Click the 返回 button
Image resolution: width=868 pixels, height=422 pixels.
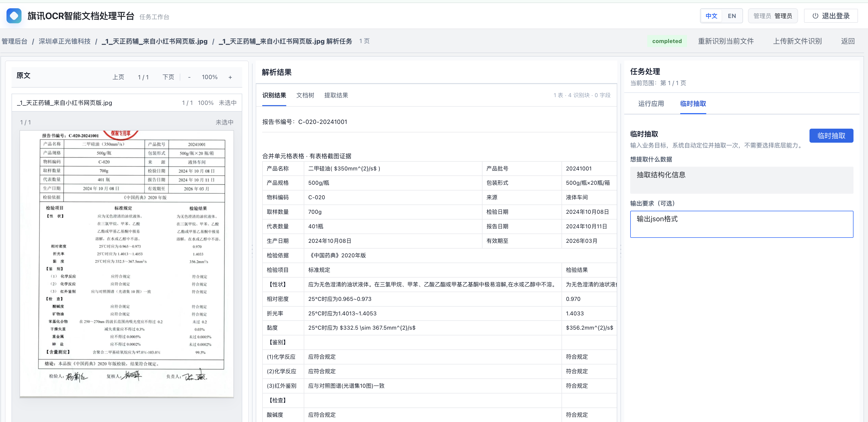(847, 41)
